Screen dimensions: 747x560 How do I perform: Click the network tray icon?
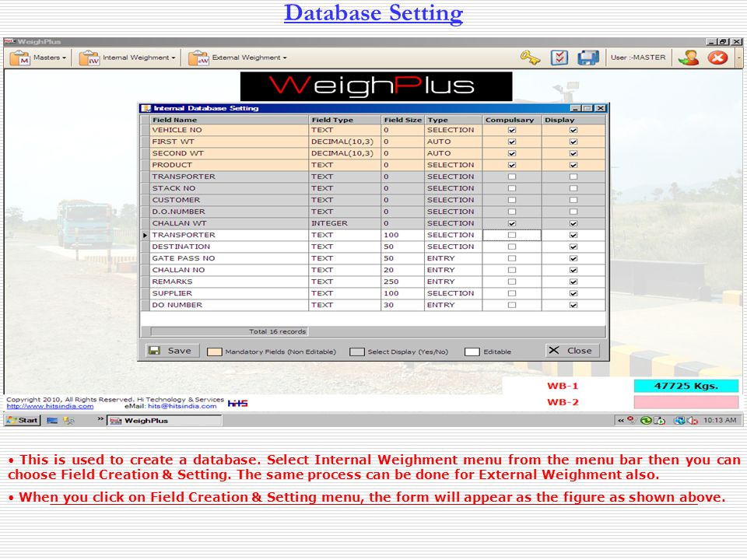click(679, 421)
